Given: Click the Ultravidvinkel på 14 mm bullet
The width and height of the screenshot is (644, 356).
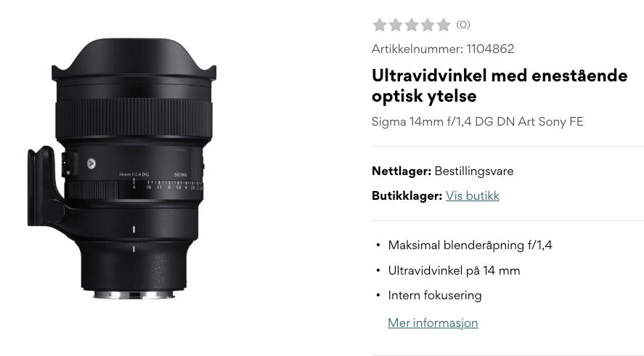Looking at the screenshot, I should pyautogui.click(x=454, y=270).
